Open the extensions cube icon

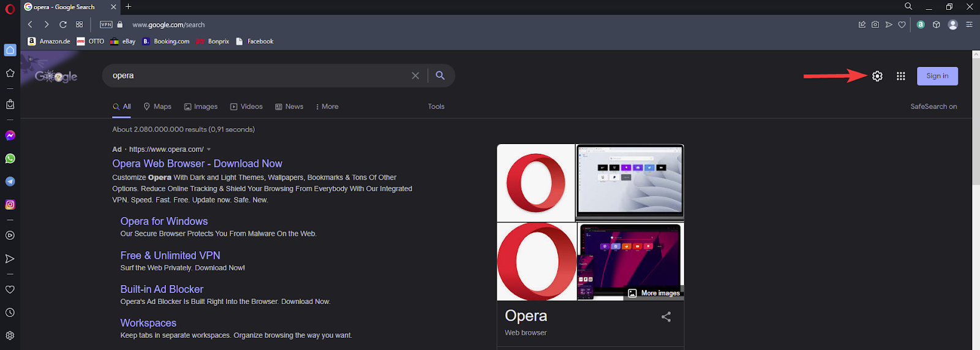[x=936, y=25]
